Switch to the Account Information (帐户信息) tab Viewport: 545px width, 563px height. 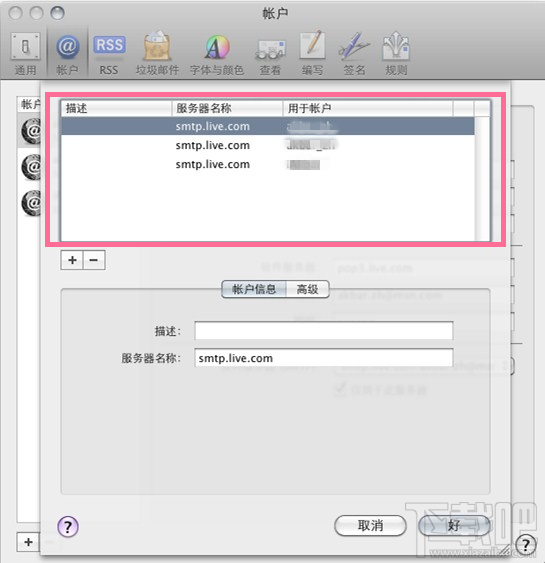(x=254, y=289)
